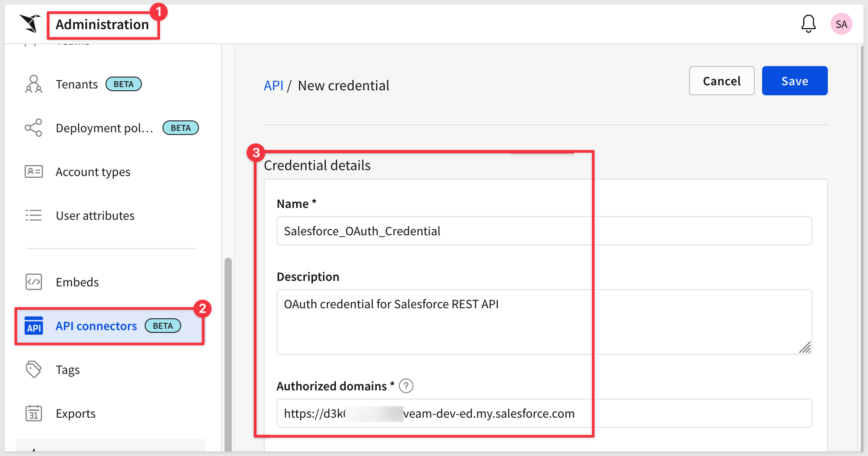Open the notifications bell

point(808,24)
